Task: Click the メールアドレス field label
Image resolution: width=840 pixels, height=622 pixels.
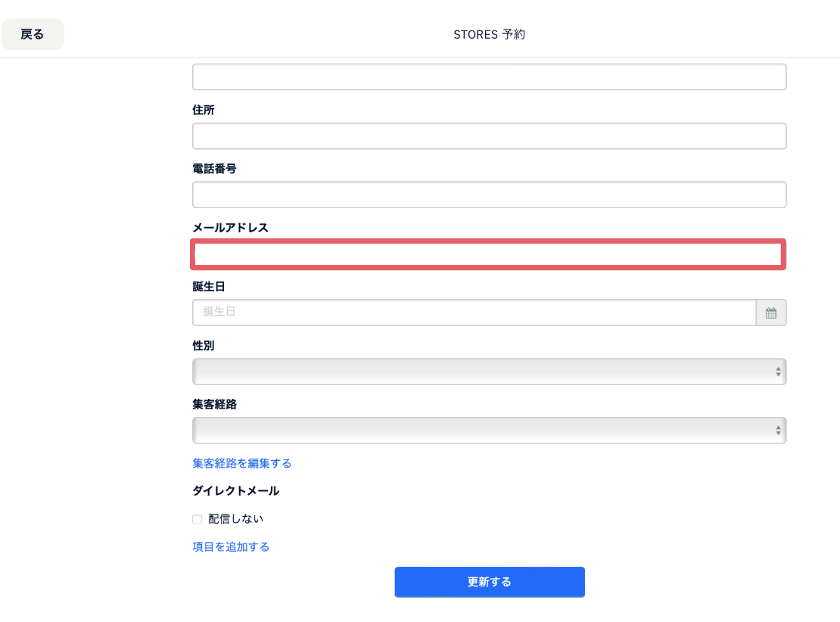Action: pyautogui.click(x=230, y=228)
